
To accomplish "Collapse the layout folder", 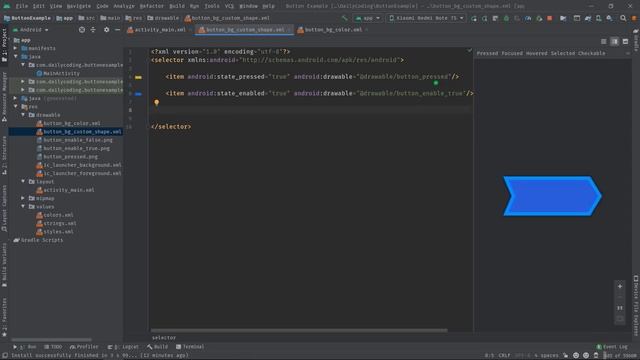I will point(23,181).
